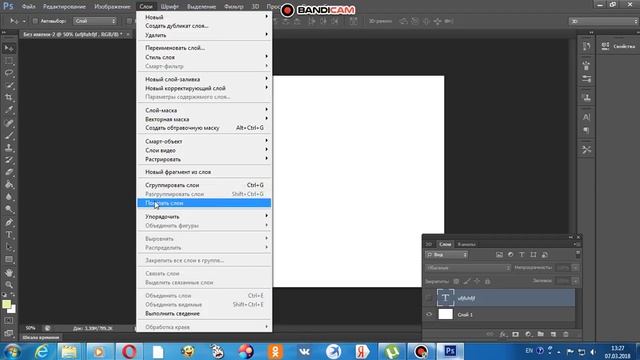Expand the Растрировать submenu

tap(204, 159)
